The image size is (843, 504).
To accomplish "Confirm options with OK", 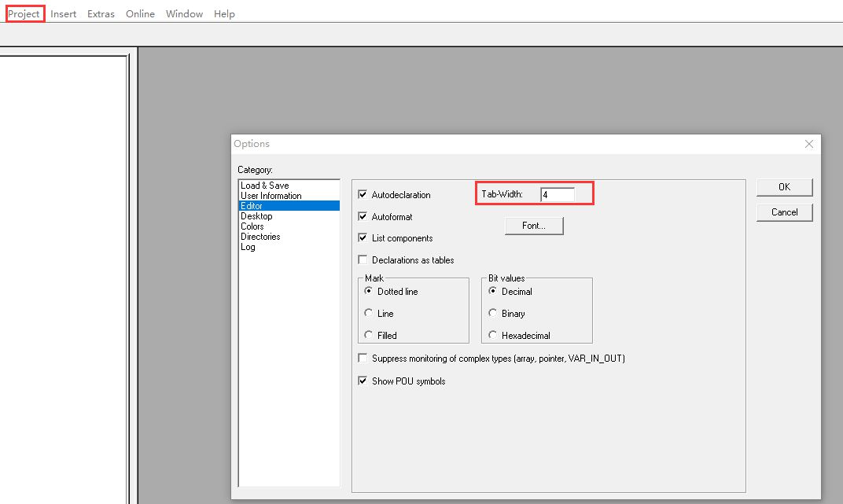I will click(x=784, y=187).
